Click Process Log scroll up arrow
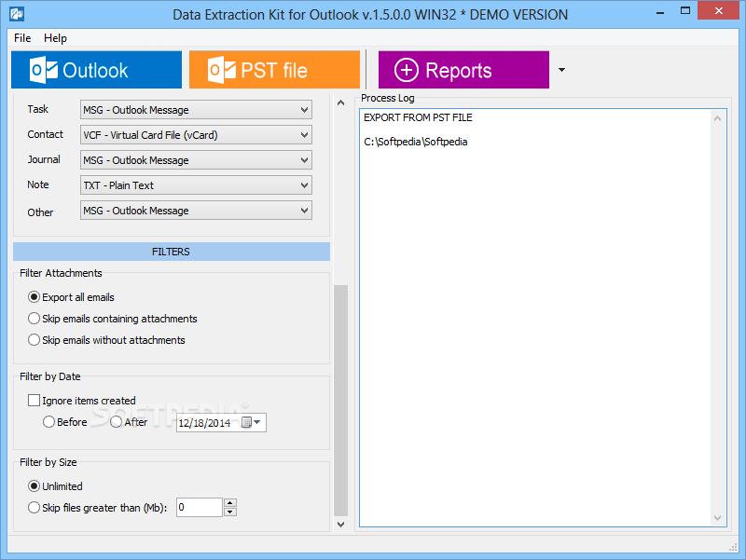 click(717, 118)
